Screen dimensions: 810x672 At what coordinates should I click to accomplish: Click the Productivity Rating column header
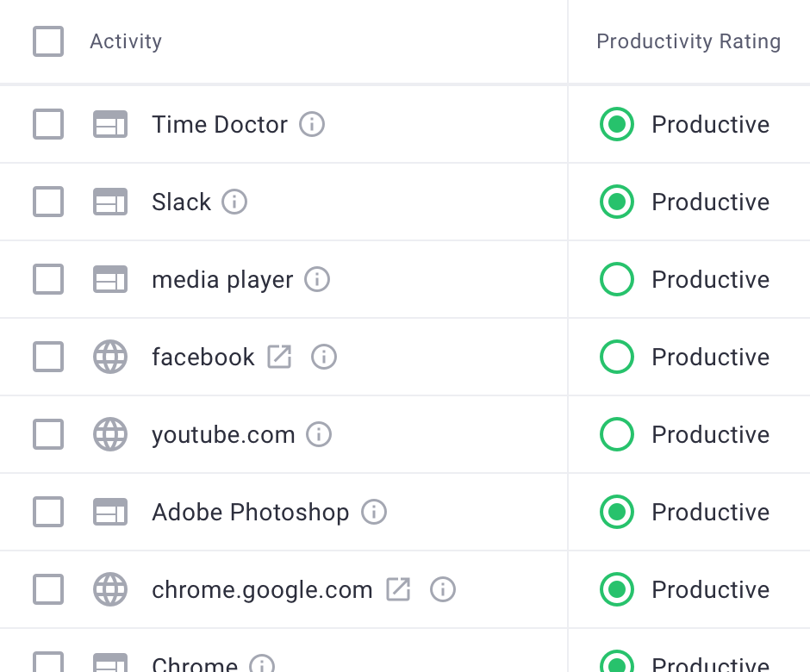click(x=688, y=41)
